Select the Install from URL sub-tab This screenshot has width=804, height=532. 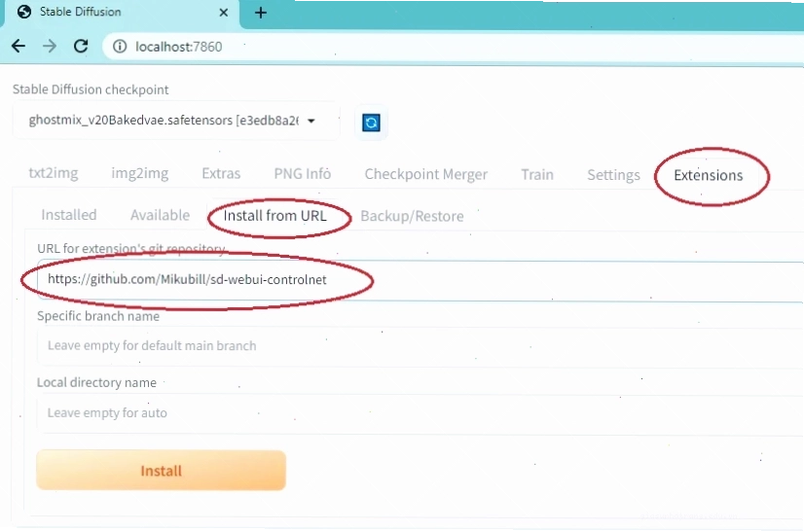click(x=274, y=216)
